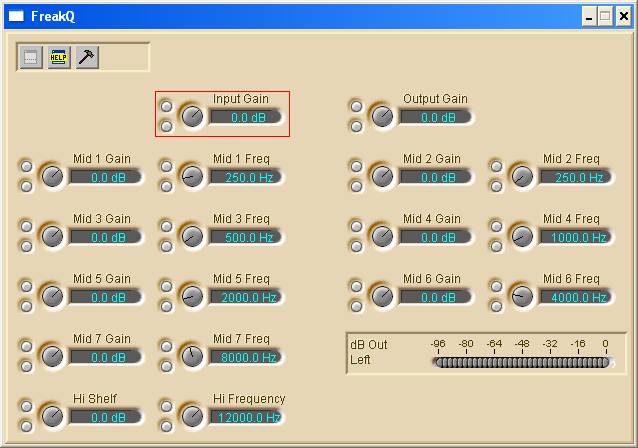Click the Input Gain knob
638x448 pixels.
[192, 116]
